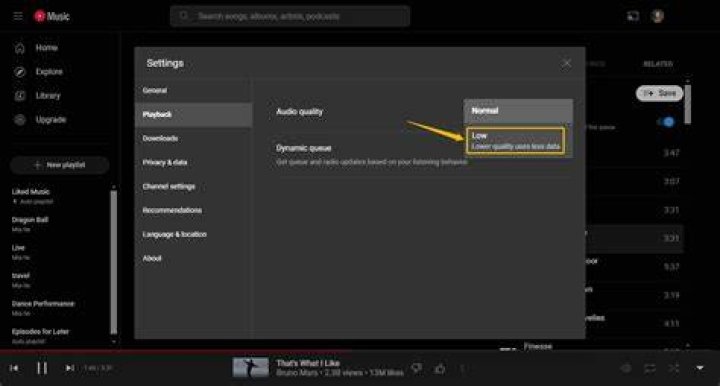Click the YouTube Music logo
This screenshot has height=386, width=720.
pos(51,17)
